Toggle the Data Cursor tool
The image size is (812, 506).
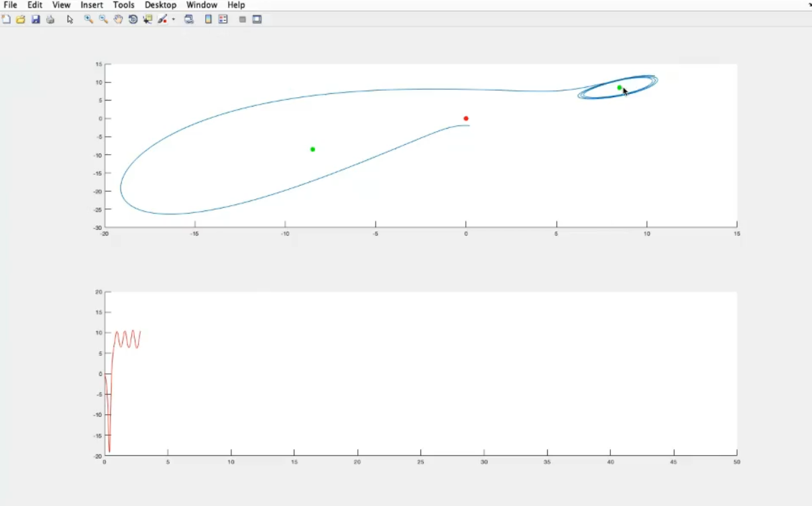click(x=148, y=19)
